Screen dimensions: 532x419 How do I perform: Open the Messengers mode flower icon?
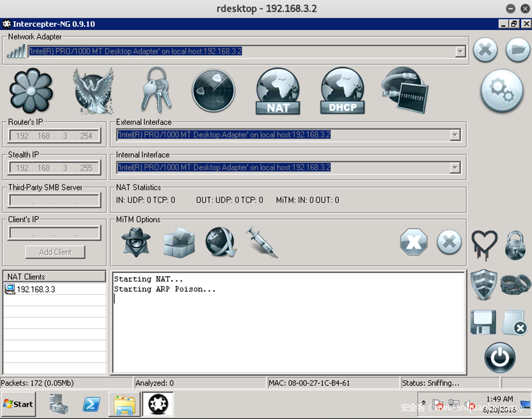31,91
